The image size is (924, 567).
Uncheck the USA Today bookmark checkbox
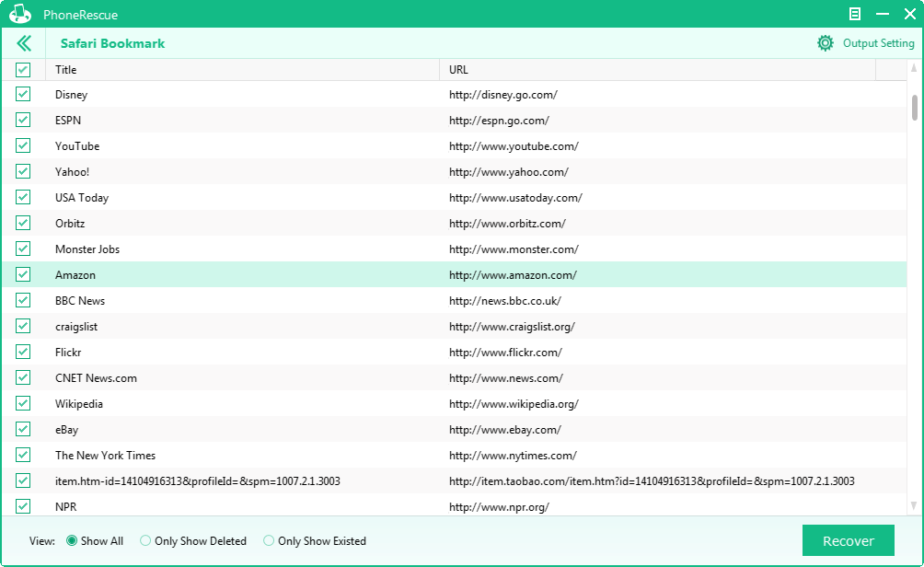point(23,198)
